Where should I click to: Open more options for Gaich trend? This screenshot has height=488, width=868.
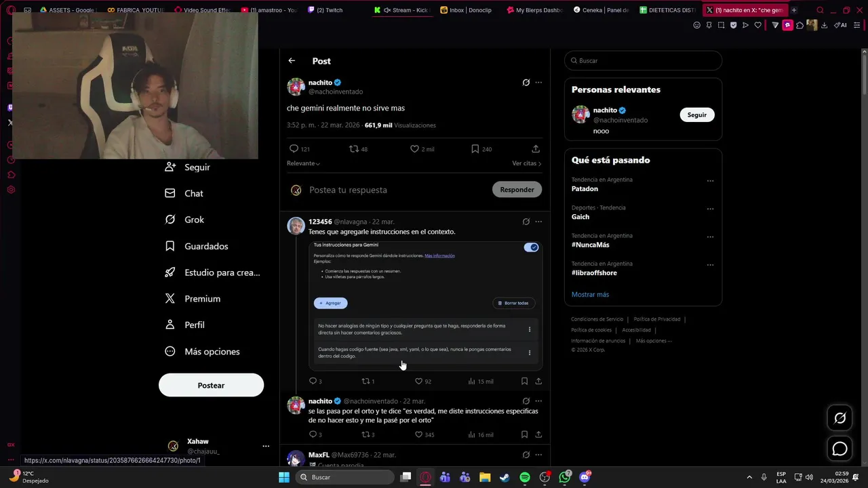pos(710,209)
